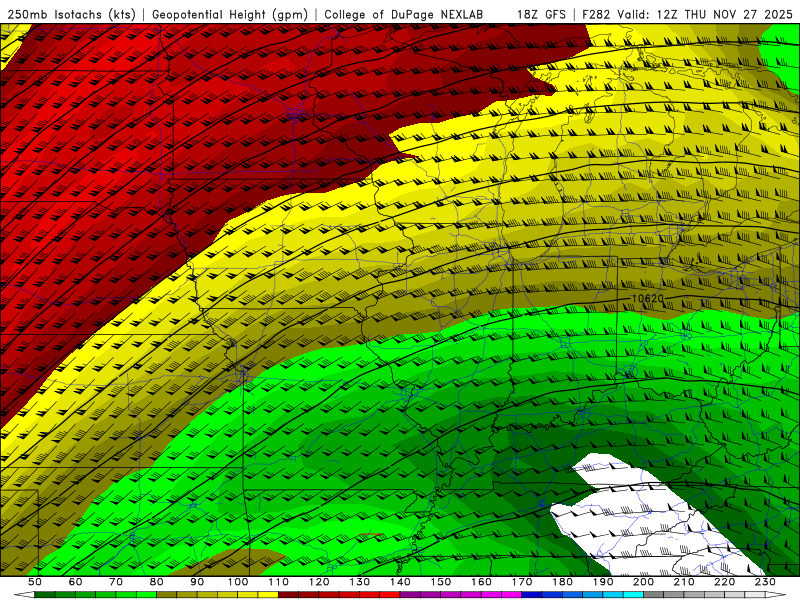
Task: Click the 210 value on the color scale
Action: (684, 582)
